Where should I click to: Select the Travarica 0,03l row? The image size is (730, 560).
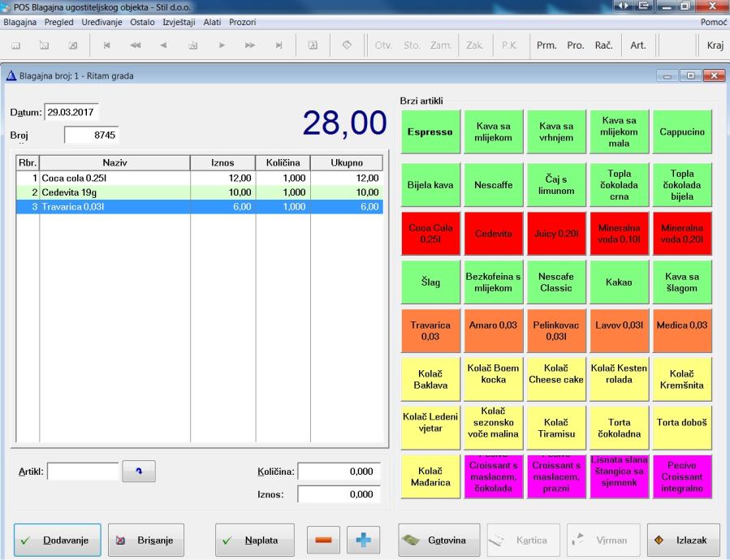tap(199, 207)
